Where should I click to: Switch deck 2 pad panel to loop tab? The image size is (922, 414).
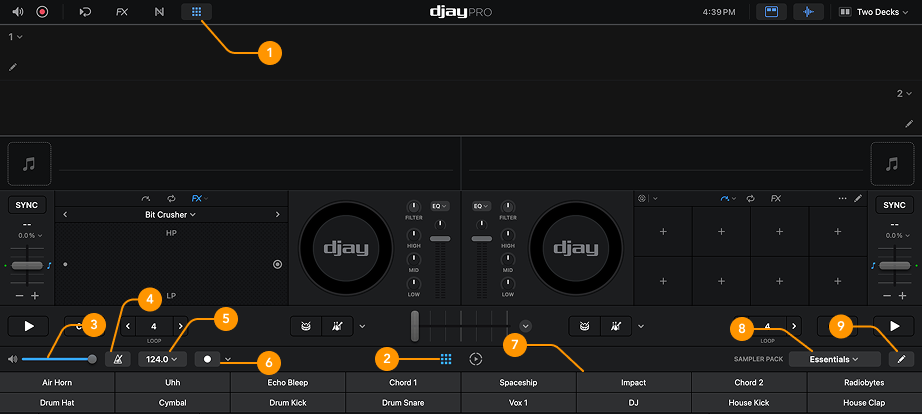(750, 199)
